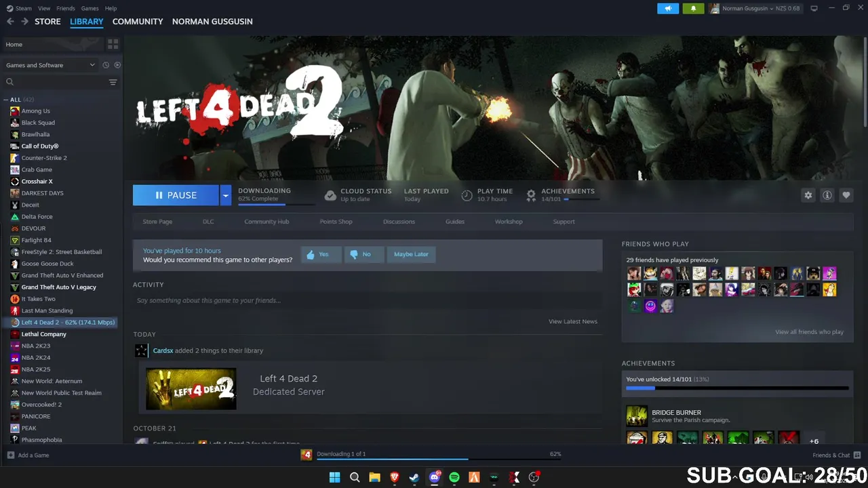View game info icon

click(x=827, y=195)
